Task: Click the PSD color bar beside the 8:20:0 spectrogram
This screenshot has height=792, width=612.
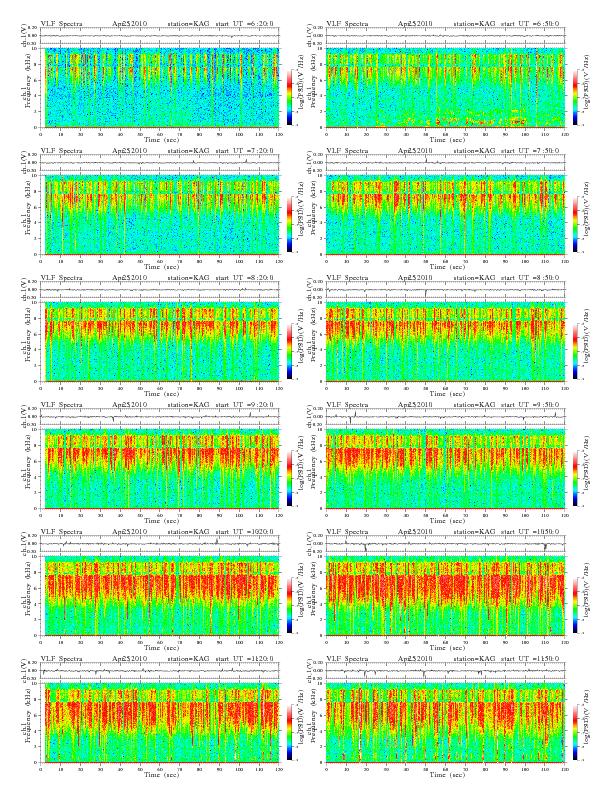Action: [x=289, y=351]
